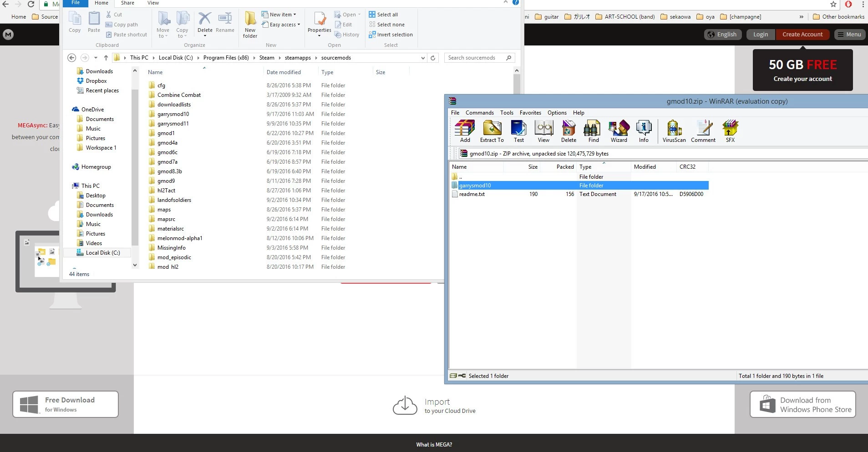Open the MEGA Menu button
This screenshot has height=452, width=868.
point(849,35)
